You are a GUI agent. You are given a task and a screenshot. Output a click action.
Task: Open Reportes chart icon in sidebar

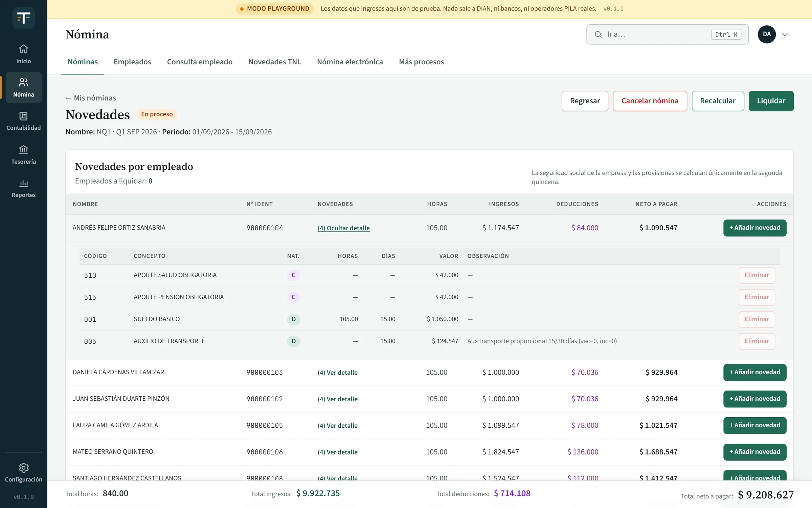(23, 183)
